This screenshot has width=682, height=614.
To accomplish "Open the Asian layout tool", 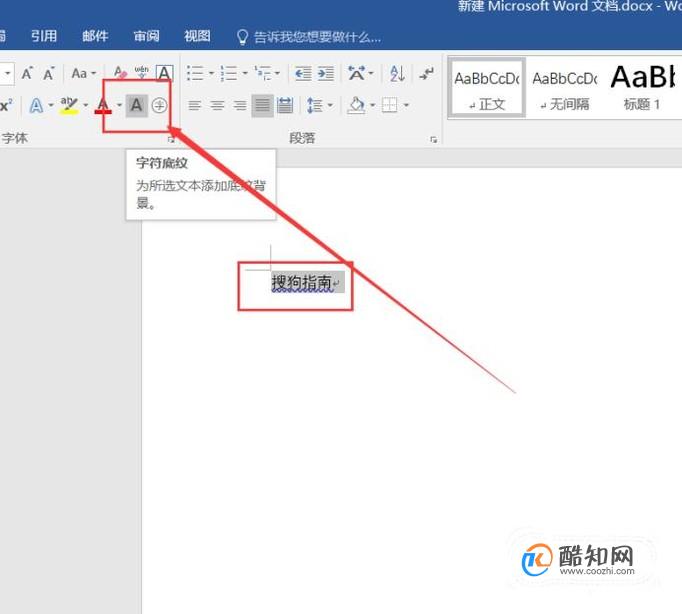I will [x=357, y=73].
